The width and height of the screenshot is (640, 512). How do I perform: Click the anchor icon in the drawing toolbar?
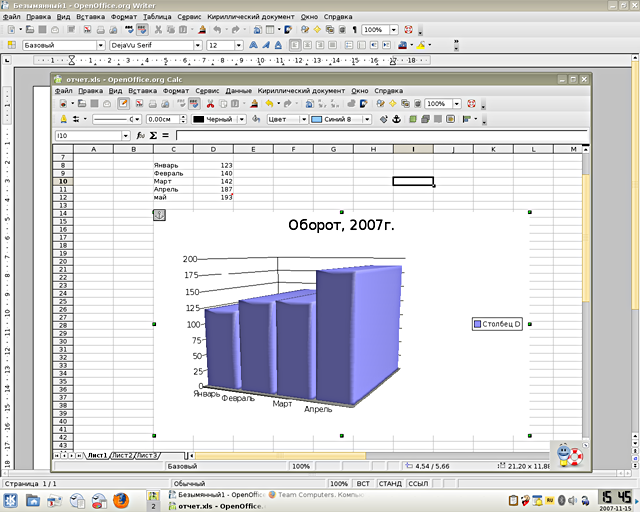pos(396,119)
